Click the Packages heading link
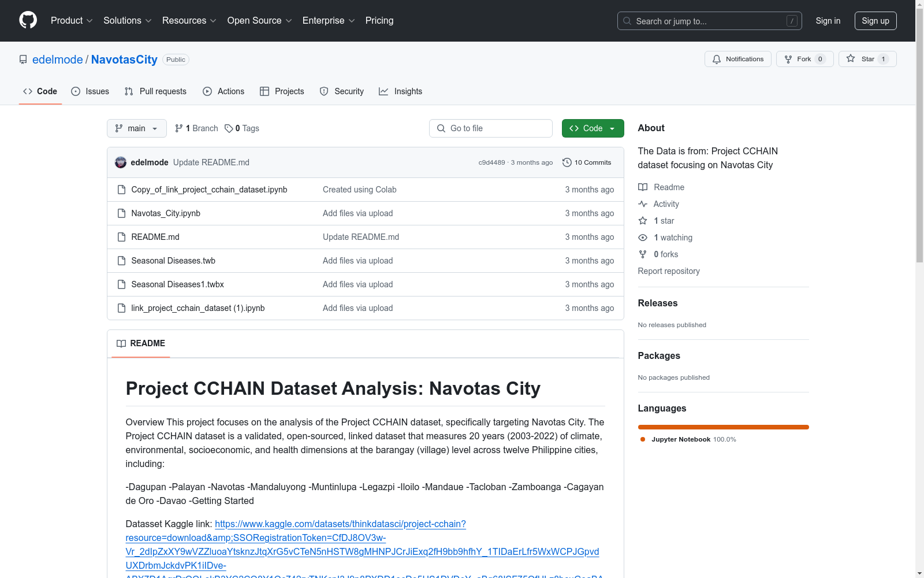 pyautogui.click(x=659, y=355)
